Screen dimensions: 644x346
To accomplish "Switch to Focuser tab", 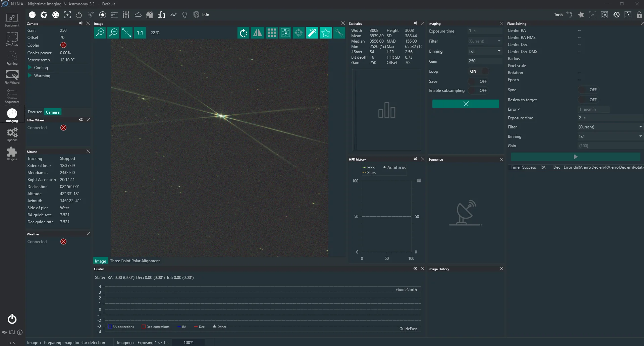I will click(x=35, y=112).
